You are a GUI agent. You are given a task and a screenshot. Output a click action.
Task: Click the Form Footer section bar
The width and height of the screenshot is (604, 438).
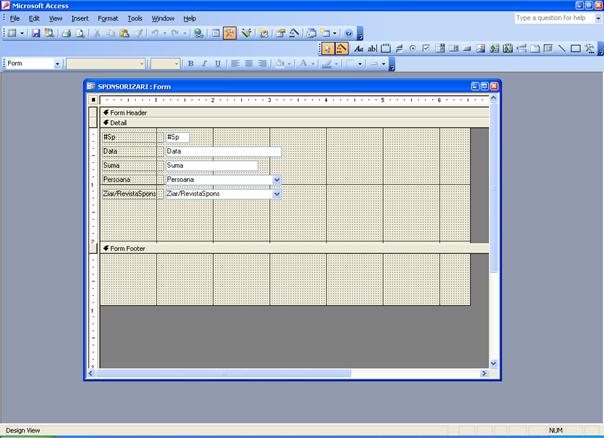tap(290, 247)
